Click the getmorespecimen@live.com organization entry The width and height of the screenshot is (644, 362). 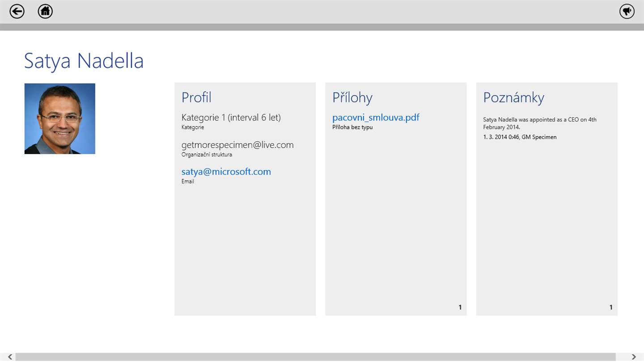237,145
